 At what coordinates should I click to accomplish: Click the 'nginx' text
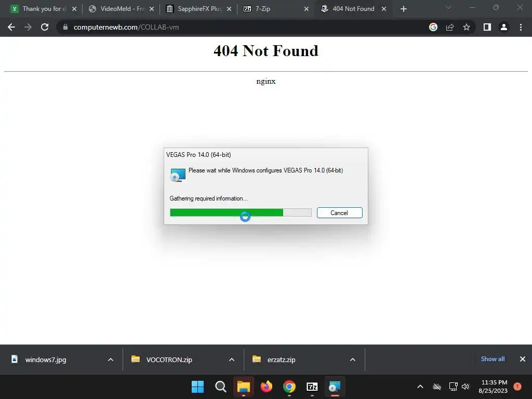(x=266, y=82)
